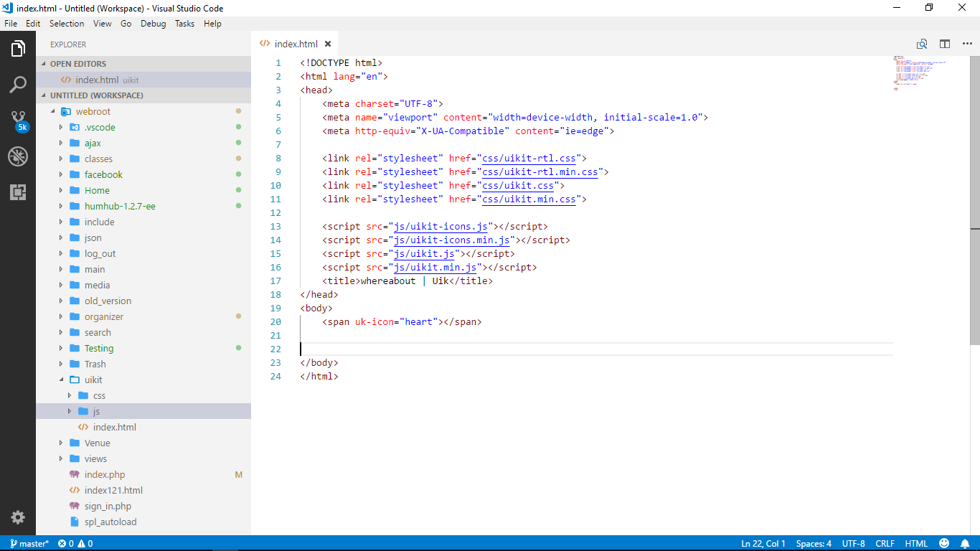Expand the facebook folder
The width and height of the screenshot is (980, 551).
61,174
